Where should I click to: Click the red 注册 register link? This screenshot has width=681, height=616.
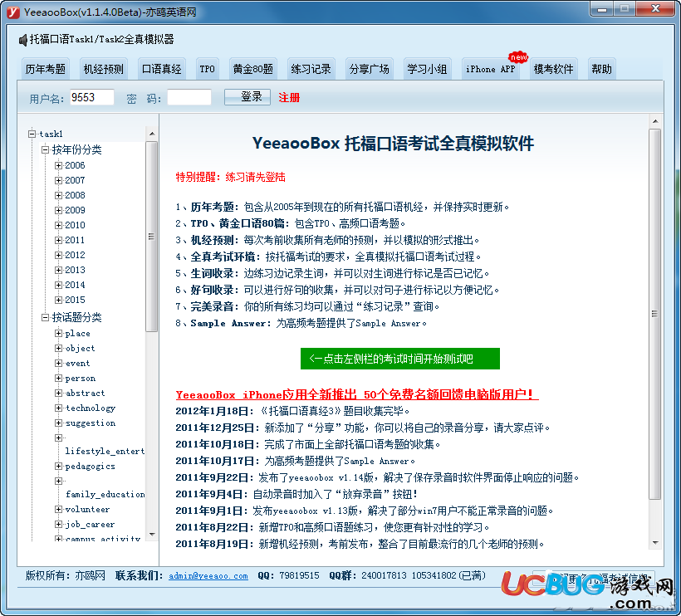tap(289, 97)
